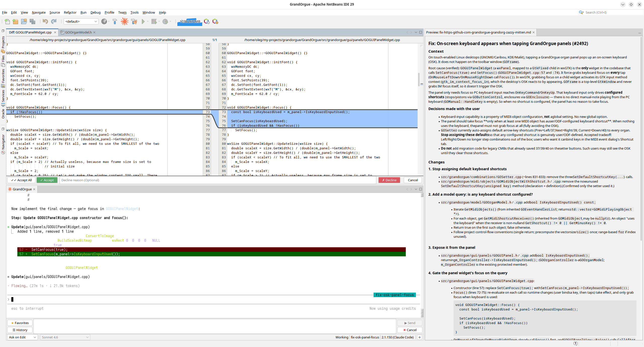Cancel the running prompt
The image size is (644, 347).
pos(410,330)
